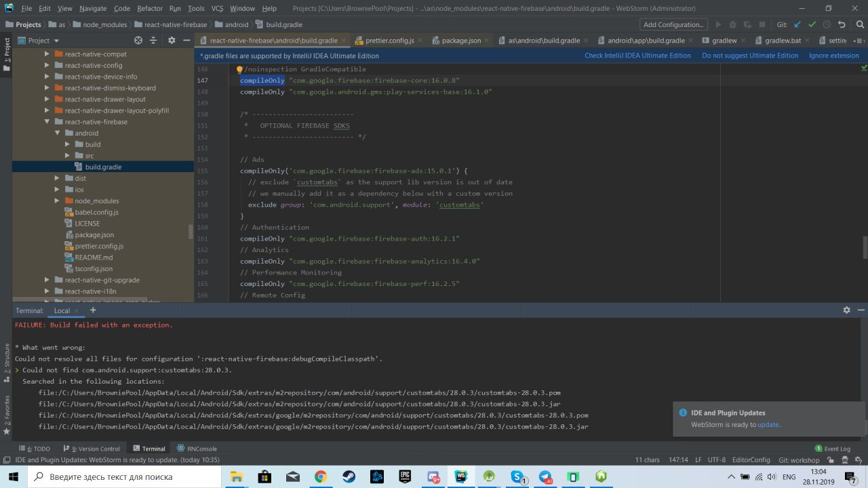The width and height of the screenshot is (868, 488).
Task: Open the Version Control tool window
Action: click(91, 449)
